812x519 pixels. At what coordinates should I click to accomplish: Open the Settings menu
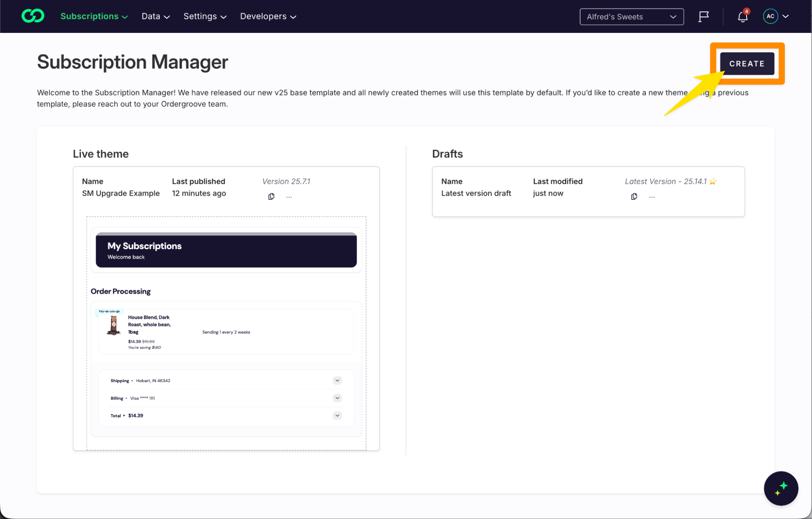(205, 16)
